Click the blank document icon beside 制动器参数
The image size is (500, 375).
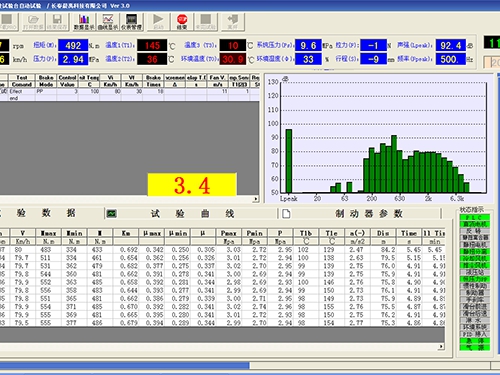[286, 214]
